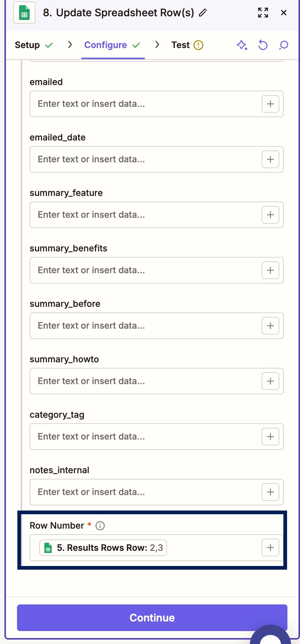The width and height of the screenshot is (300, 644).
Task: Click into the notes_internal text field
Action: pyautogui.click(x=144, y=492)
